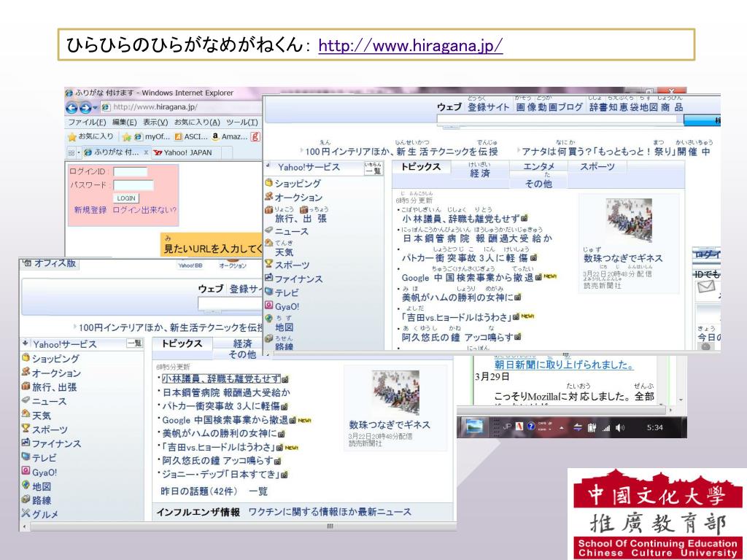Open 数珠つなぎでギネス link in furigana page

623,258
